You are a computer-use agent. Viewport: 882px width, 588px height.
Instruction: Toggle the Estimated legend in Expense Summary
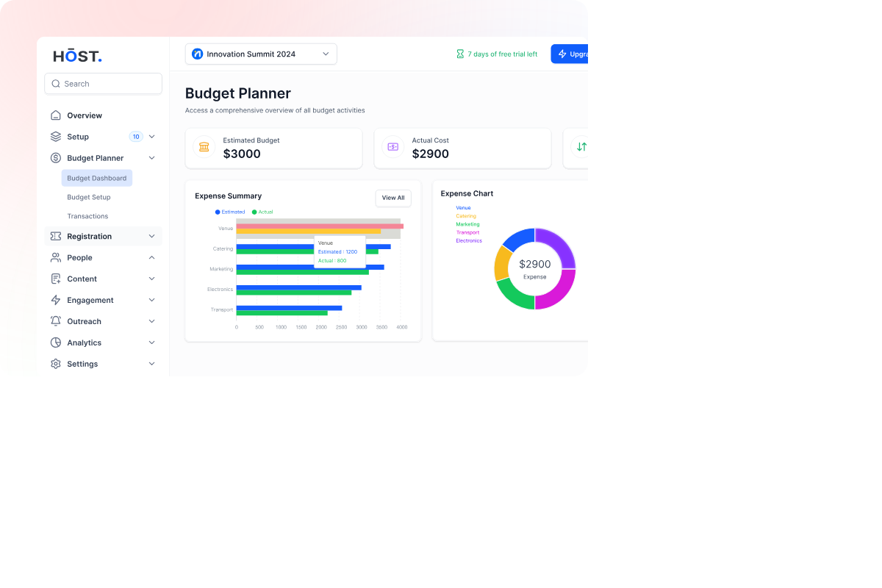tap(230, 212)
